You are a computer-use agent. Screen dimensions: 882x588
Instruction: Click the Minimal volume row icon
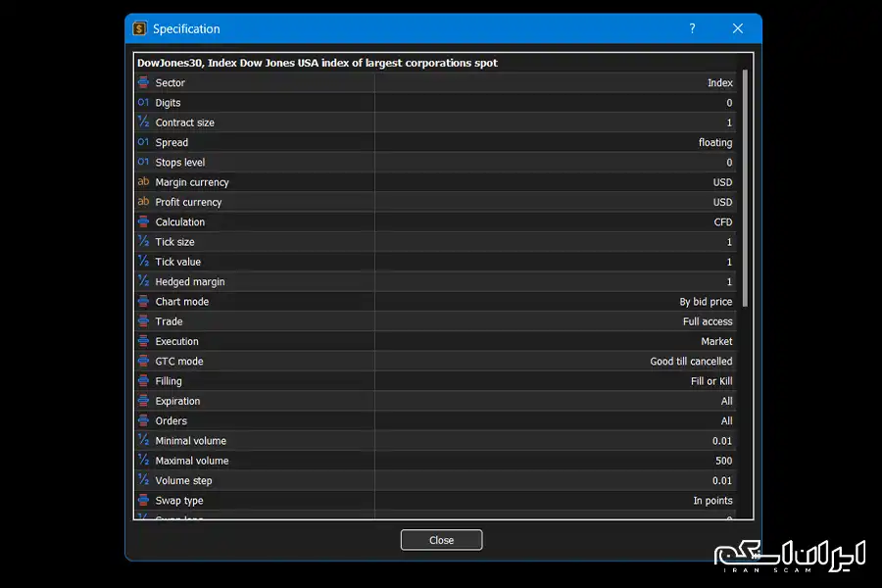[143, 441]
